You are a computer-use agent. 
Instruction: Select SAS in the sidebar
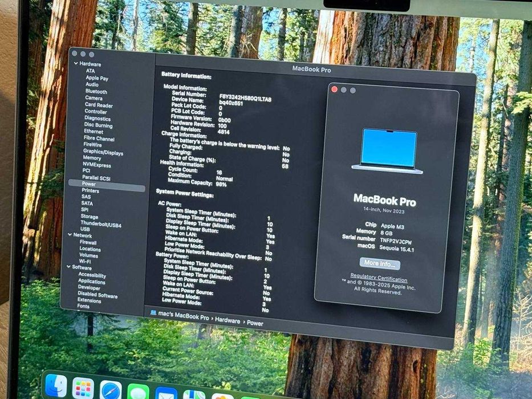tap(86, 197)
